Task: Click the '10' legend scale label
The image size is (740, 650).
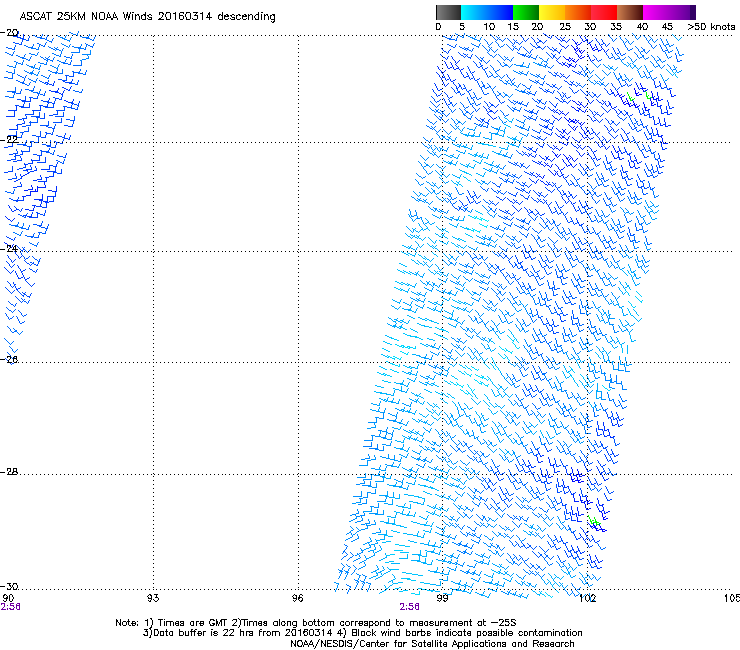Action: (x=489, y=27)
